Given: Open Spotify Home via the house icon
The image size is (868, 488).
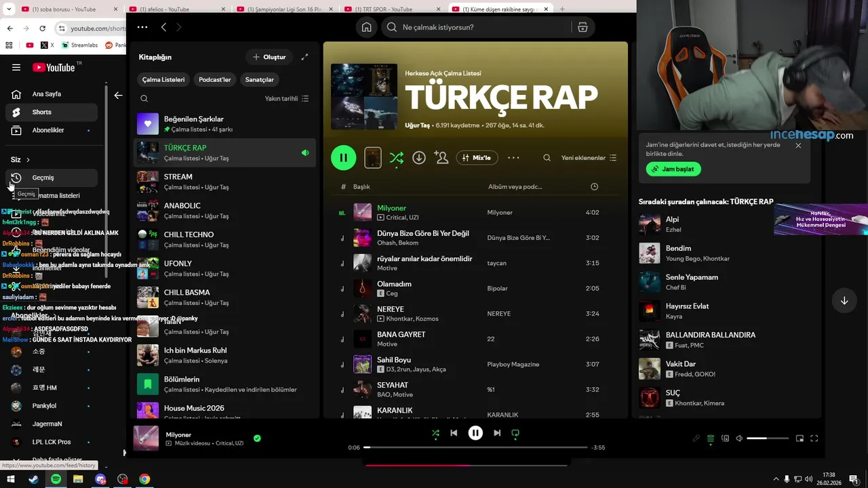Looking at the screenshot, I should pos(366,27).
